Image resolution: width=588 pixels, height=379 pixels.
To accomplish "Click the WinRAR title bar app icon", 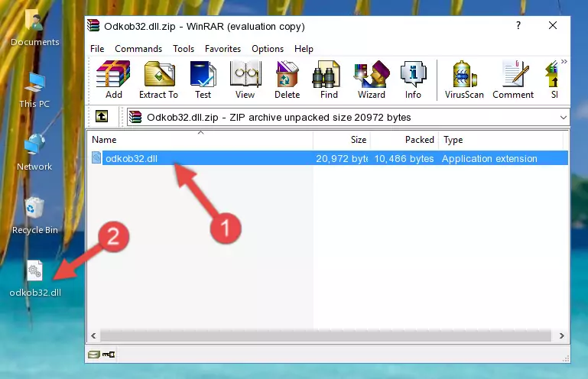I will click(93, 26).
